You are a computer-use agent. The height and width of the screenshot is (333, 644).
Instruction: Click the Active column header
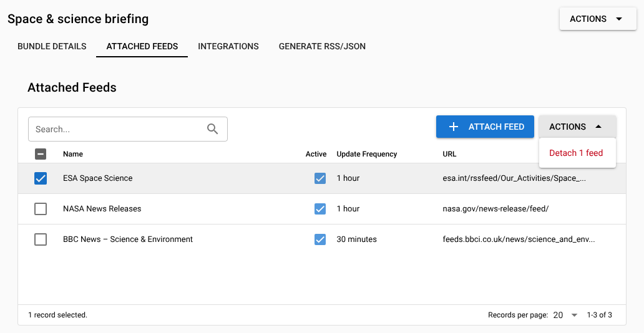[x=316, y=154]
